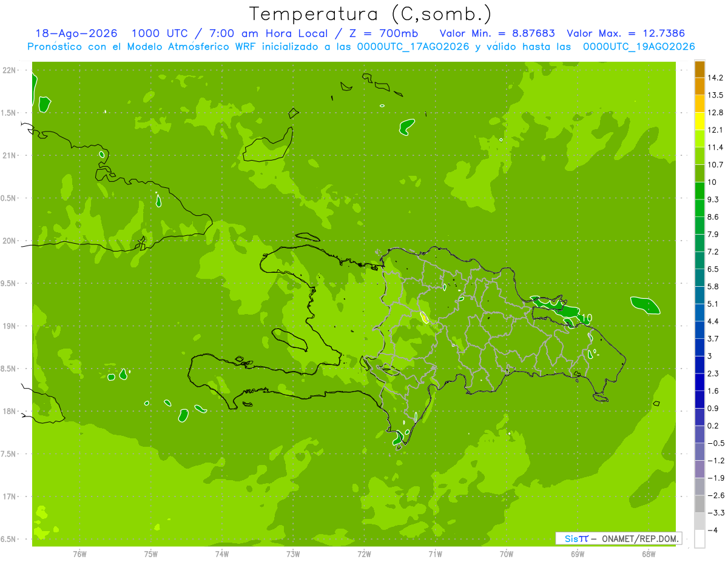The width and height of the screenshot is (728, 562).
Task: Pick the dark blue swatch between 2.3 and 1.6
Action: (699, 381)
